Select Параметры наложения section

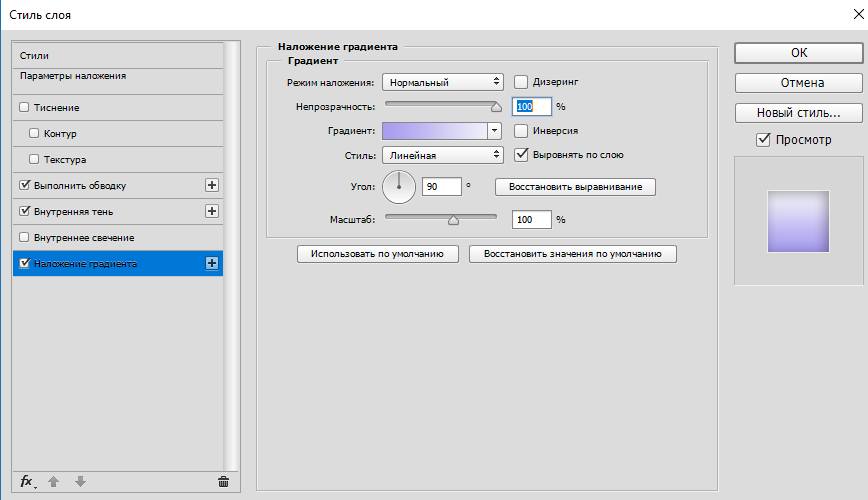[117, 81]
